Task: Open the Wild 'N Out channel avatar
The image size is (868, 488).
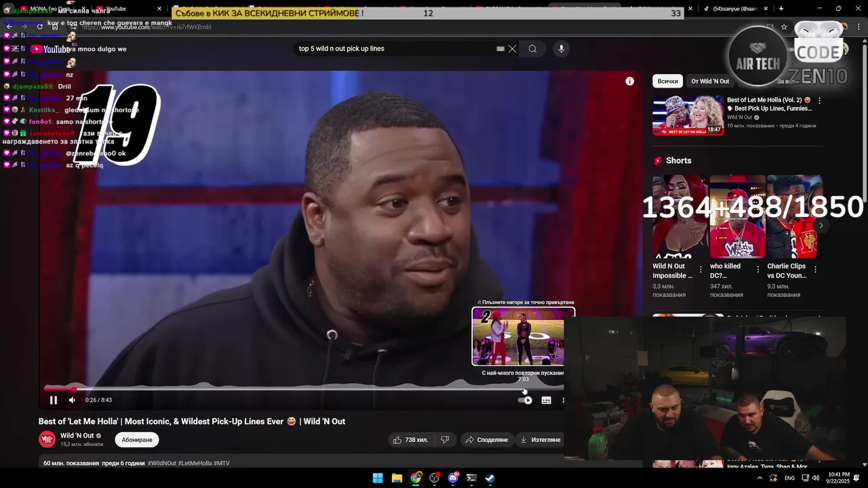Action: [x=47, y=439]
